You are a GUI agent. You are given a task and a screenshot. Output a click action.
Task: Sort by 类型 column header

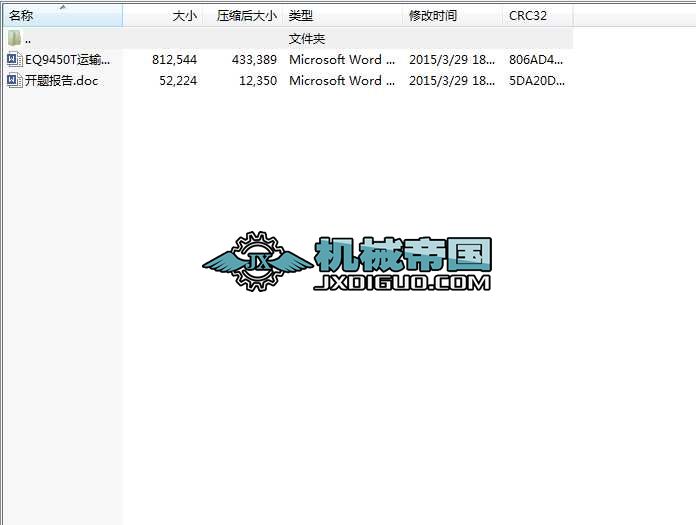pyautogui.click(x=342, y=16)
